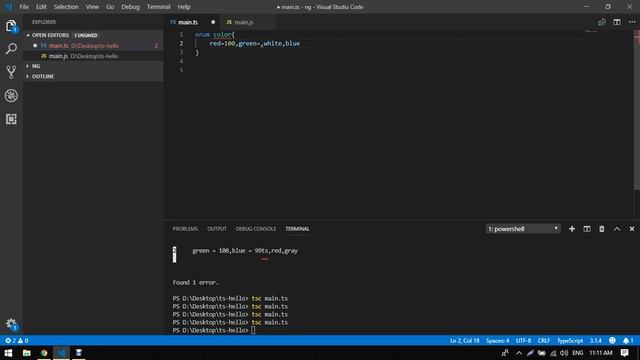Show hidden system tray icons

(x=519, y=353)
